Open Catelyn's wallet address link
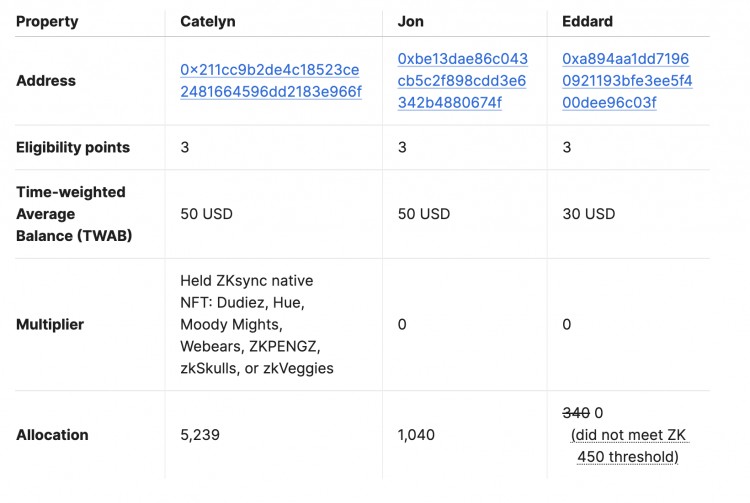Viewport: 750px width, 503px height. point(271,80)
